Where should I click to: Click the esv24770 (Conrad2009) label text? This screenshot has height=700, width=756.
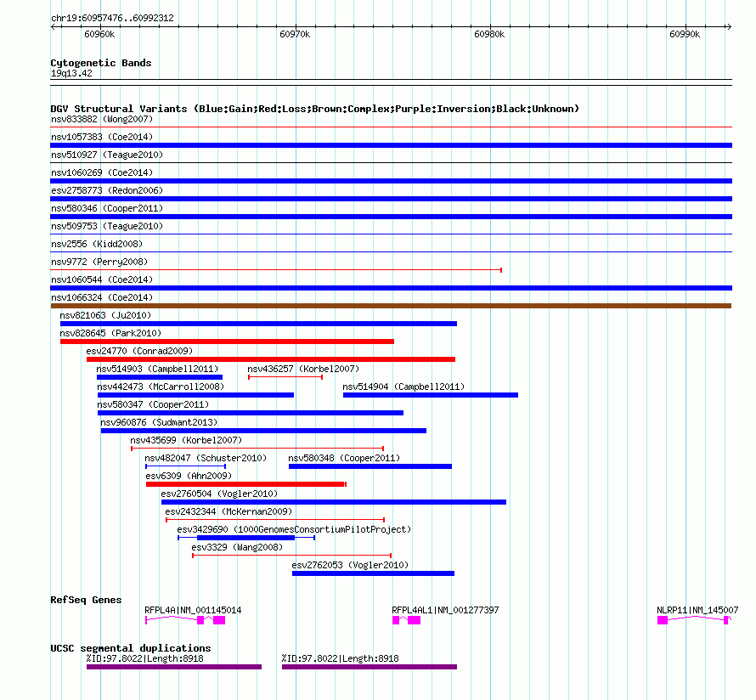[139, 351]
